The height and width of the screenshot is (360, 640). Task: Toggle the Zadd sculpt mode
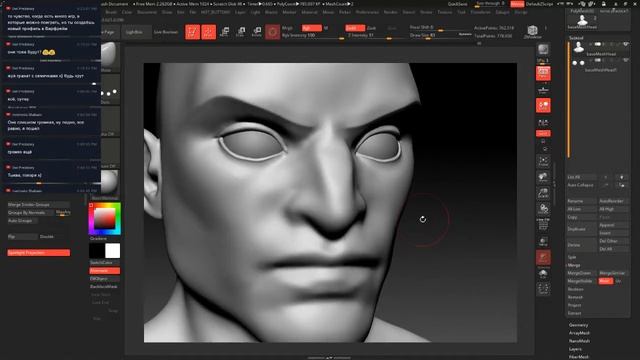coord(354,28)
